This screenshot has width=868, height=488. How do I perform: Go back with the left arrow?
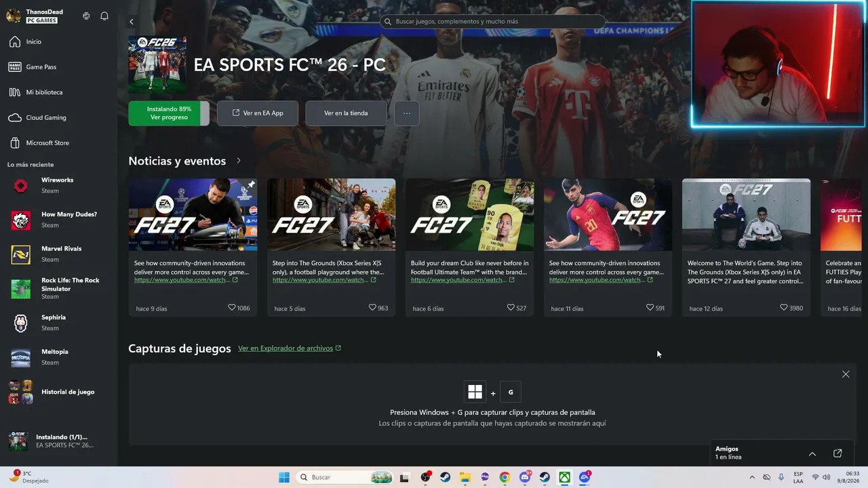tap(132, 22)
